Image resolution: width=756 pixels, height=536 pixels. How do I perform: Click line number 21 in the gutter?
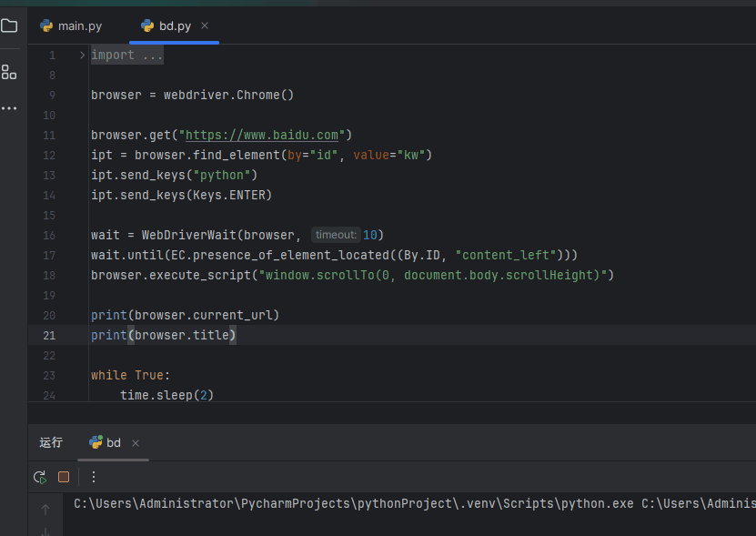tap(50, 335)
